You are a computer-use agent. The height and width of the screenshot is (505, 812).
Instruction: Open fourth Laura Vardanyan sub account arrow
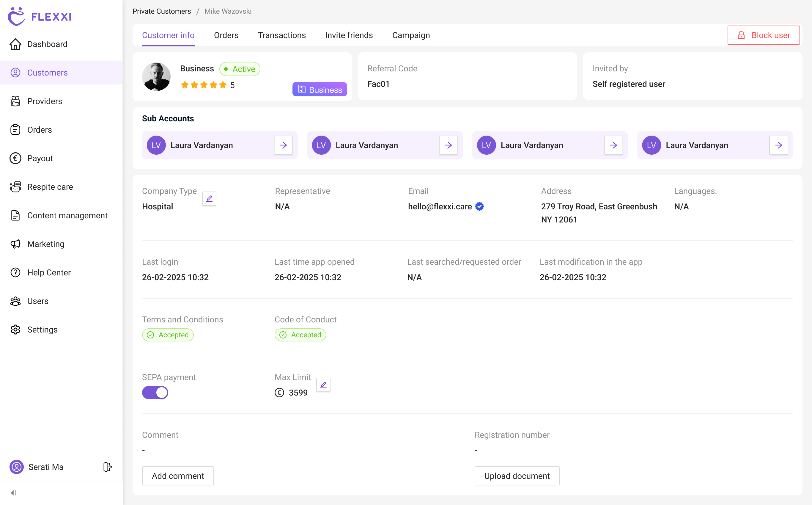coord(779,145)
